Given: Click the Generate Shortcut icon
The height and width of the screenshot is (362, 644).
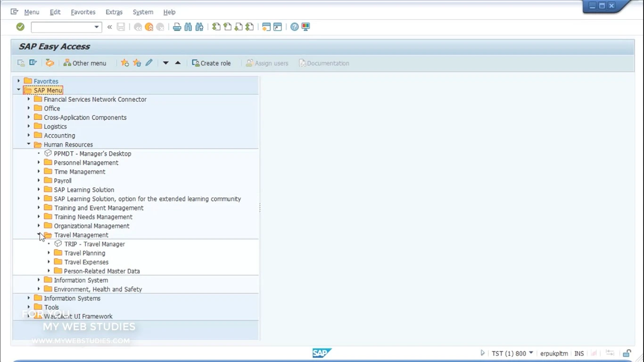Looking at the screenshot, I should (278, 27).
